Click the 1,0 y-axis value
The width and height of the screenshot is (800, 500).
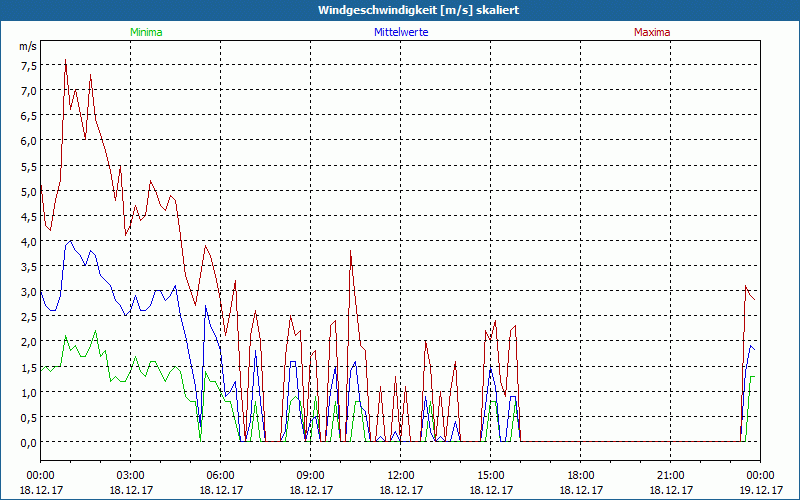[x=29, y=392]
